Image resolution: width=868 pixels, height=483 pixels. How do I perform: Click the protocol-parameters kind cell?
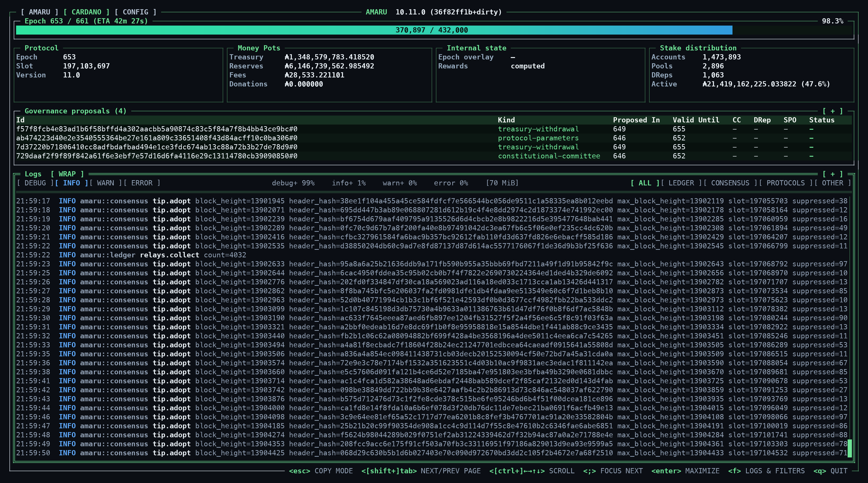(x=538, y=138)
